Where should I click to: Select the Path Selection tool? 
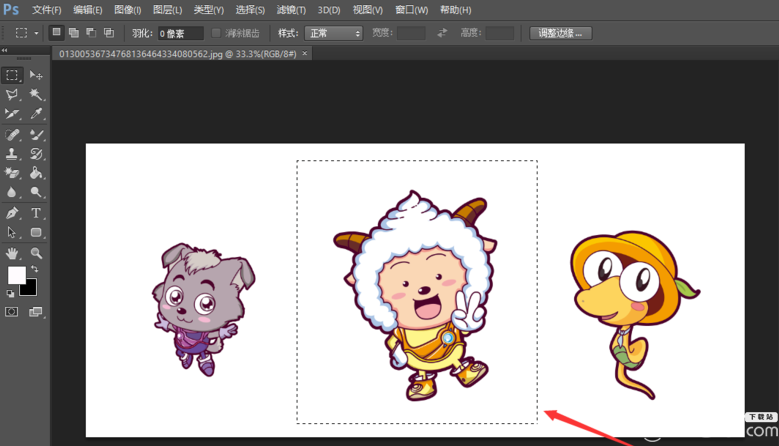point(12,232)
